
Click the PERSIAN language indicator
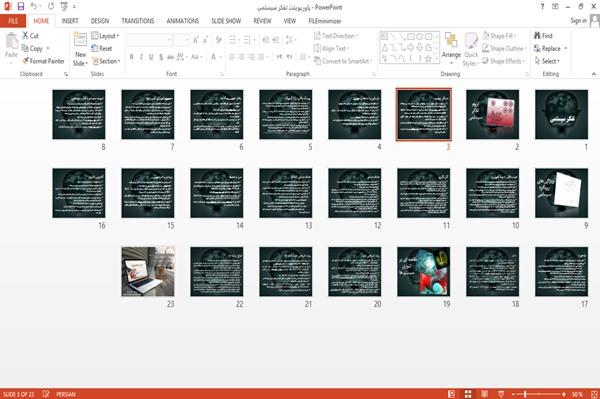pyautogui.click(x=66, y=394)
